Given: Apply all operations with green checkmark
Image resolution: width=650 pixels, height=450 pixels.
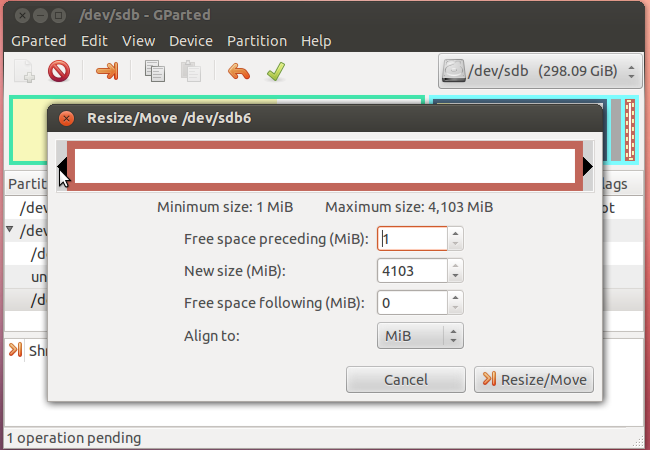Looking at the screenshot, I should pos(276,71).
